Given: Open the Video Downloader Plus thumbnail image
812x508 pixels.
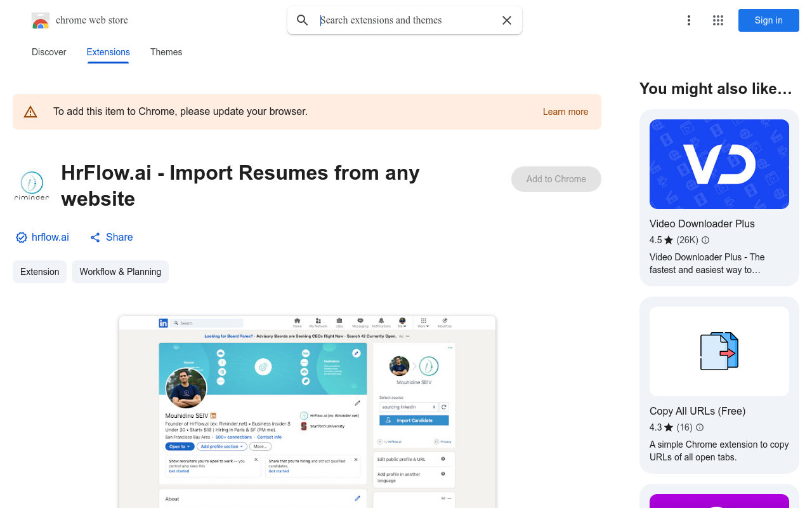Looking at the screenshot, I should click(x=719, y=164).
